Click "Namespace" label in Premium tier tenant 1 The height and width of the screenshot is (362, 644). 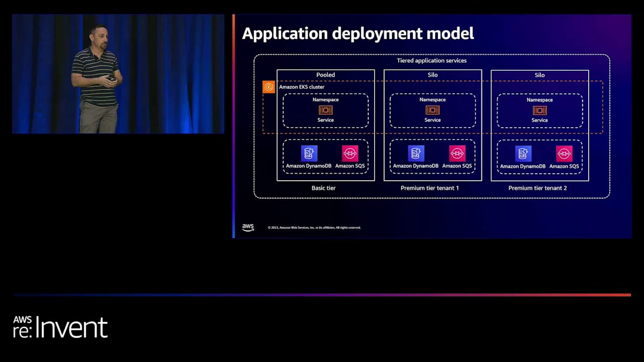coord(433,100)
